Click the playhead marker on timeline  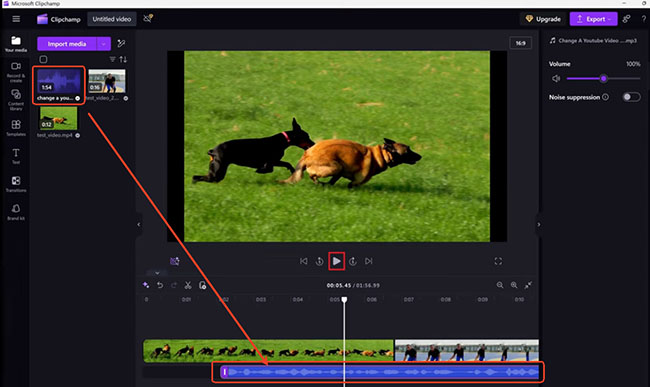[x=344, y=300]
